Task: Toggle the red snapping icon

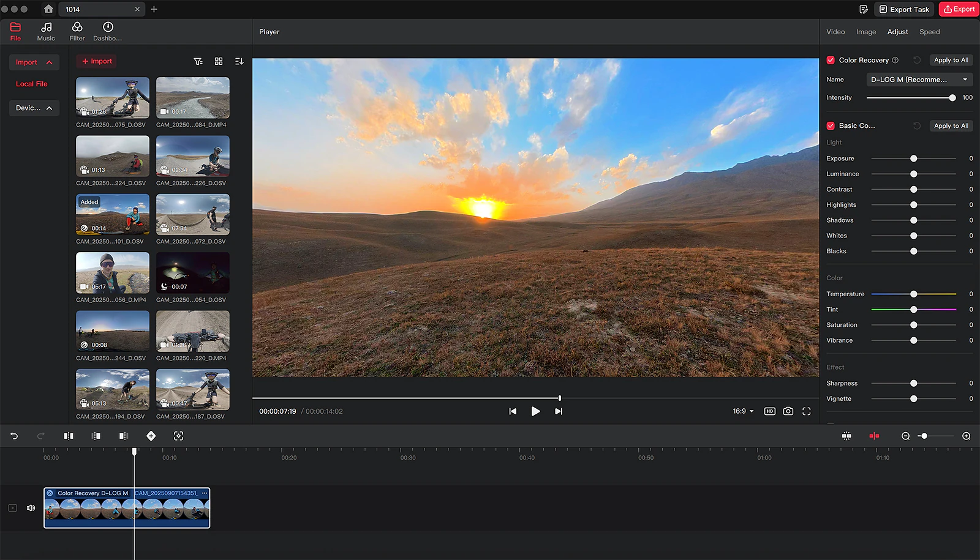Action: pos(874,436)
